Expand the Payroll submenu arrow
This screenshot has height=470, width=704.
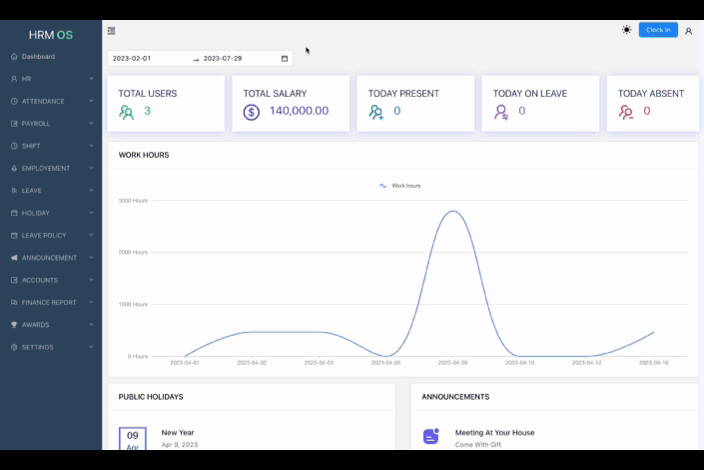tap(92, 123)
